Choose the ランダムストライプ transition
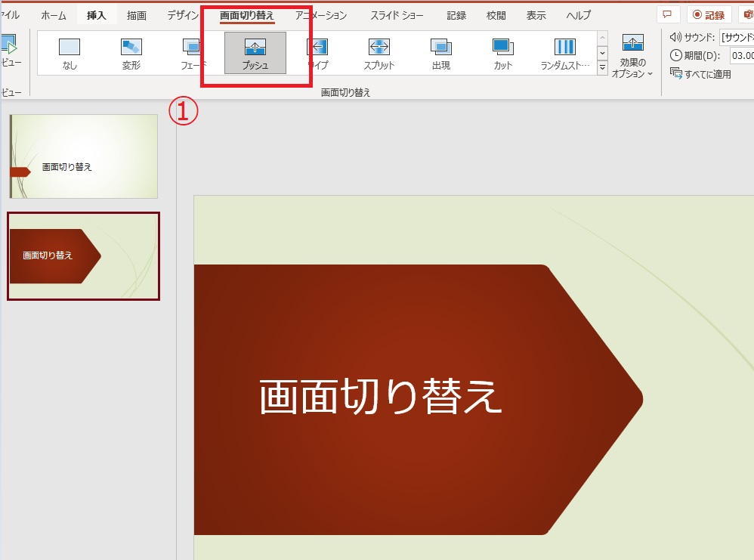754x560 pixels. pyautogui.click(x=564, y=53)
